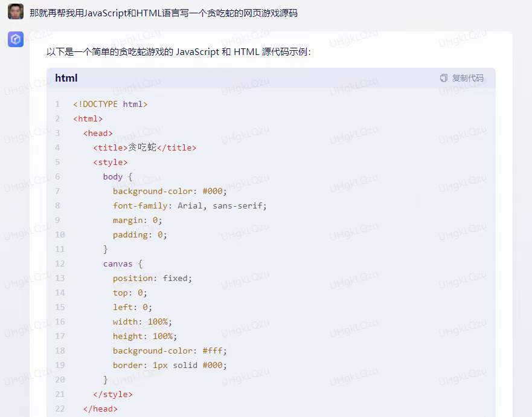The width and height of the screenshot is (532, 417).
Task: Click the position: fixed line
Action: tap(152, 279)
